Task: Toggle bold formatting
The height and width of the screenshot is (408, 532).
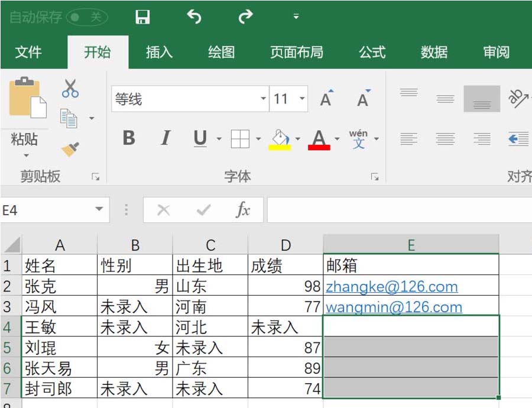Action: click(x=129, y=138)
